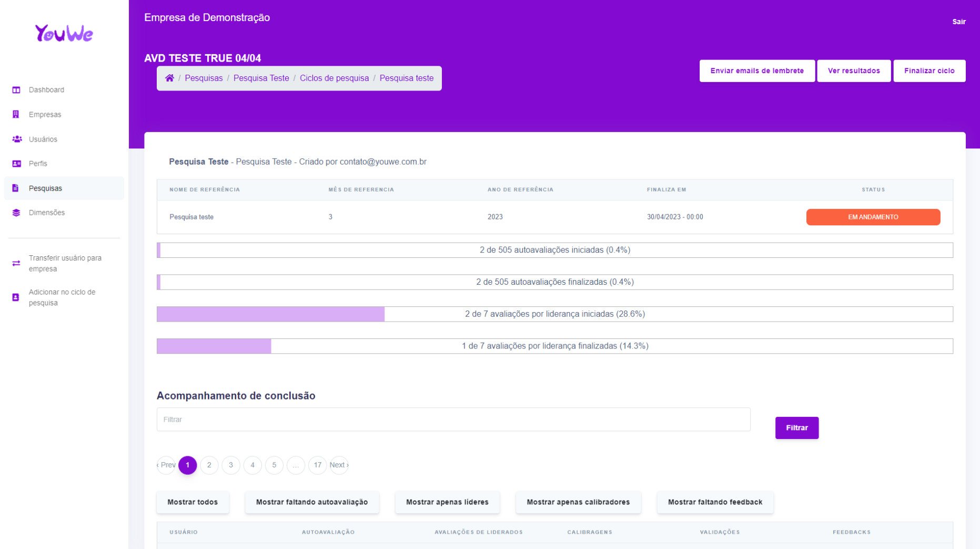Open Dashboard via its sidebar icon
980x549 pixels.
pos(16,90)
